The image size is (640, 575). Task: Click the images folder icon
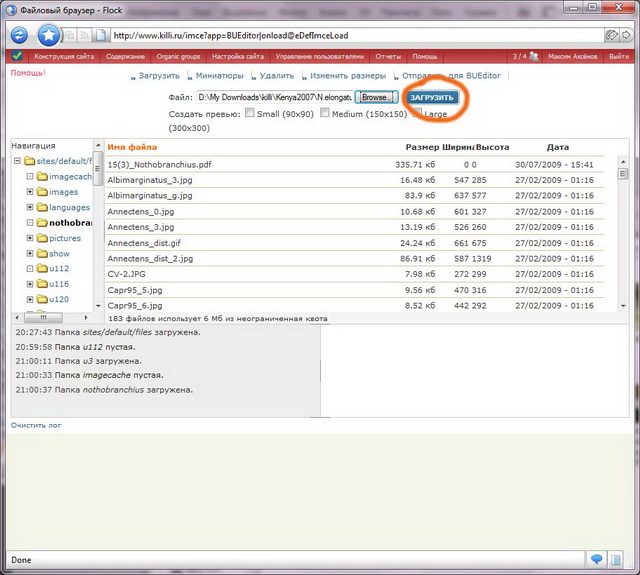[x=42, y=192]
